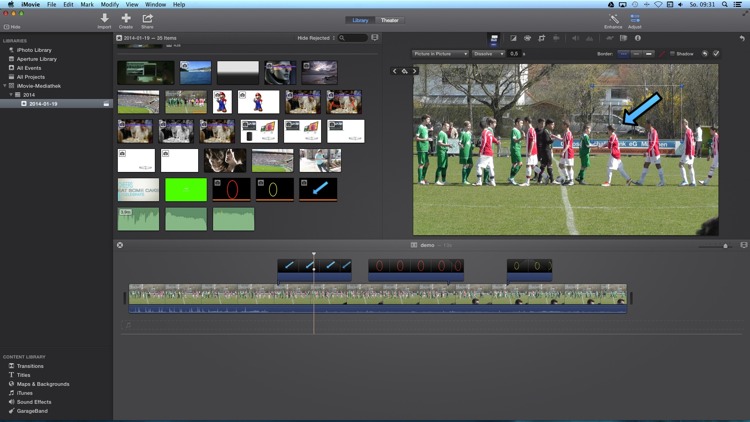Screen dimensions: 750x422
Task: Go to the next keyframe arrow
Action: point(415,71)
